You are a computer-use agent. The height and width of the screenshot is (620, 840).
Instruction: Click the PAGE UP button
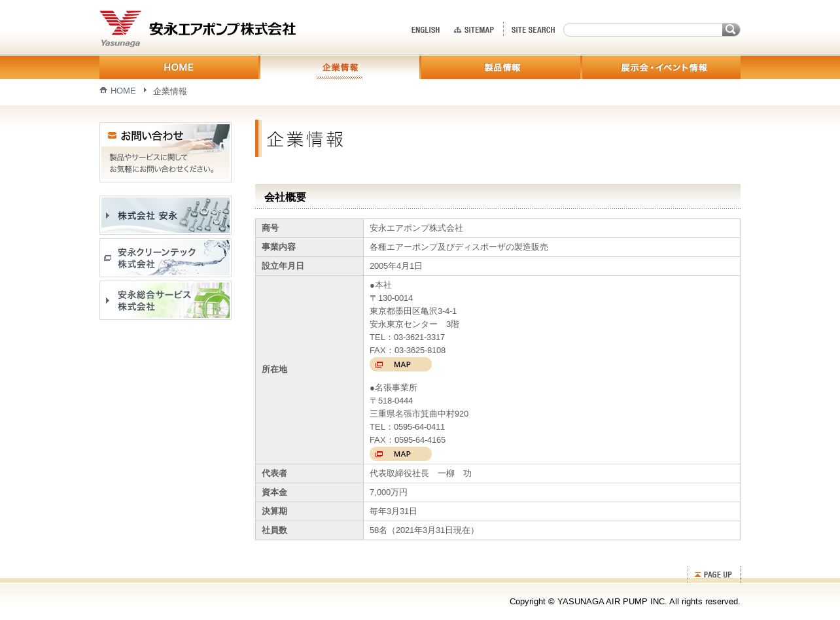coord(714,574)
